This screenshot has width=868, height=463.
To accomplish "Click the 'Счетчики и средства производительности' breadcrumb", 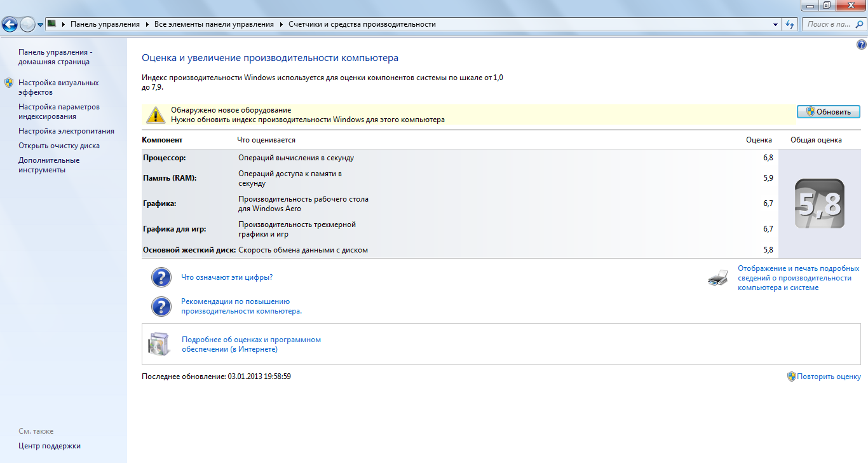I will tap(362, 24).
